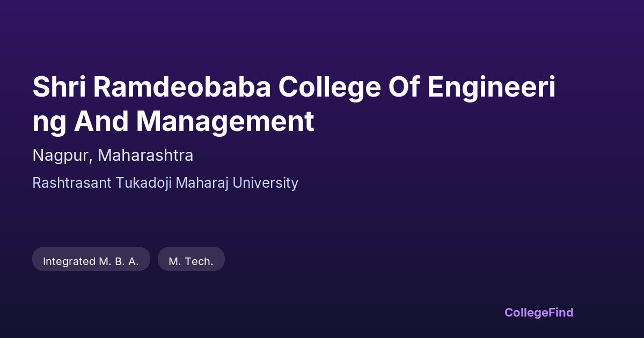Image resolution: width=644 pixels, height=338 pixels.
Task: Click the M. B. A. text in the tag
Action: pos(119,261)
